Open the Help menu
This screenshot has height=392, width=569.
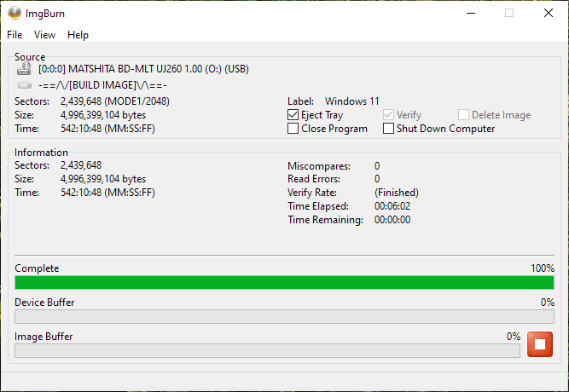tap(78, 35)
